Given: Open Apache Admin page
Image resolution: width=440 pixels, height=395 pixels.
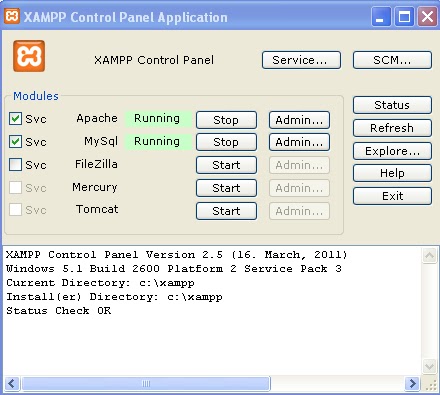Looking at the screenshot, I should click(x=299, y=120).
